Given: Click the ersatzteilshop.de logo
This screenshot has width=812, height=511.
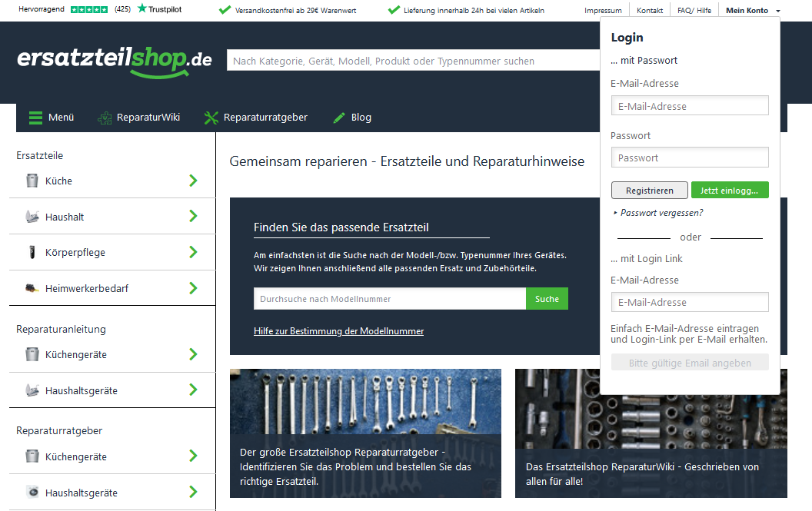Looking at the screenshot, I should (114, 61).
